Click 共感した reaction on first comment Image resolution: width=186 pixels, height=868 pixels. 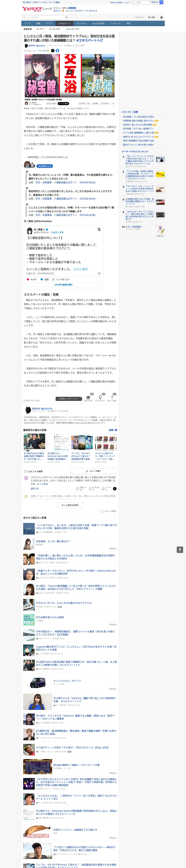point(81,489)
